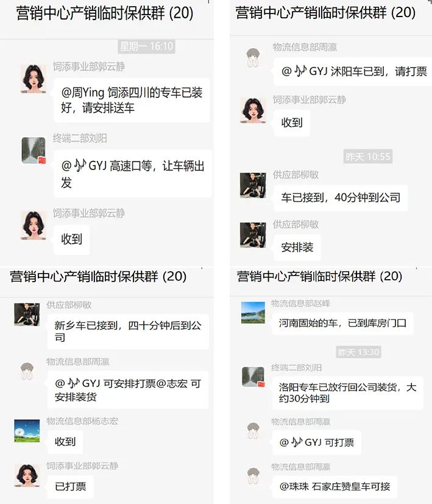The width and height of the screenshot is (432, 504).
Task: Open 物流信息部周瀛 avatar next to 沭阳车已到
Action: (253, 58)
